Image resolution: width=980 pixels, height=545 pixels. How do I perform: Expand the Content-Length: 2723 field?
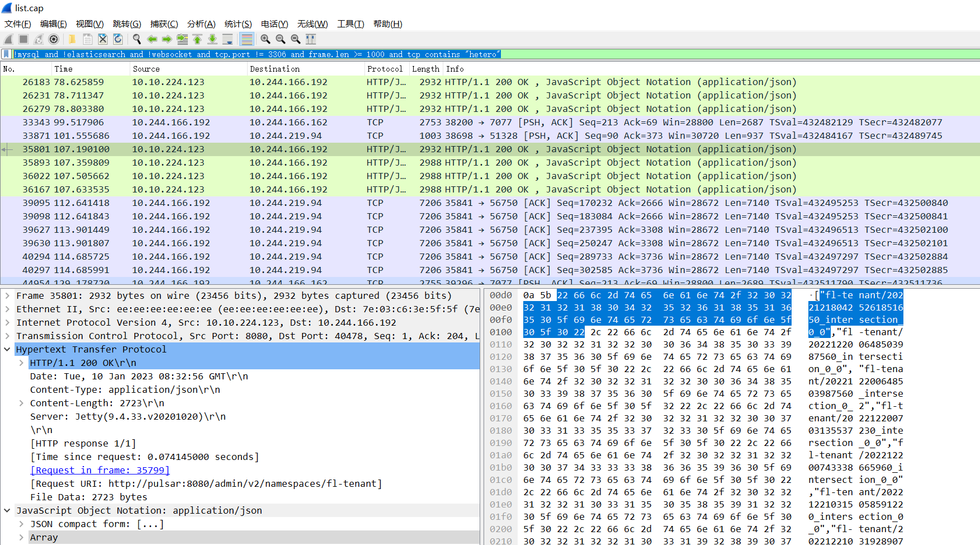pos(21,403)
